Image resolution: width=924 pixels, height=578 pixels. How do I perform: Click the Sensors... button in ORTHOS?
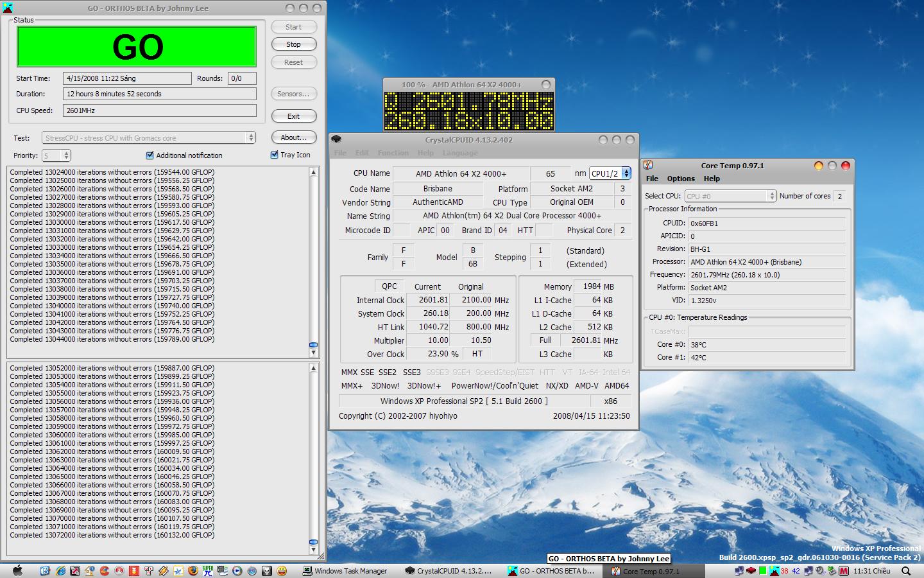point(293,94)
